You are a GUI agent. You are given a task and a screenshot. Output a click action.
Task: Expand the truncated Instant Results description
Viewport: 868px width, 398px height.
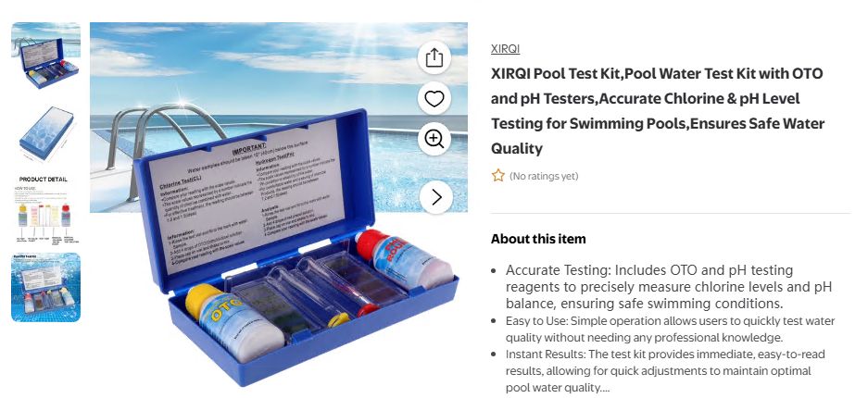[603, 388]
